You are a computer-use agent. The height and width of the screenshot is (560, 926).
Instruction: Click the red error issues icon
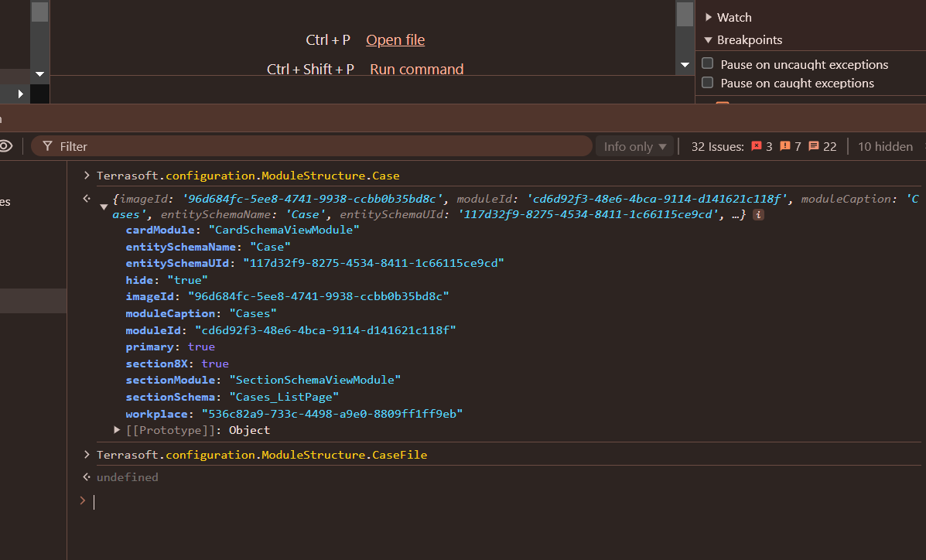[x=757, y=146]
